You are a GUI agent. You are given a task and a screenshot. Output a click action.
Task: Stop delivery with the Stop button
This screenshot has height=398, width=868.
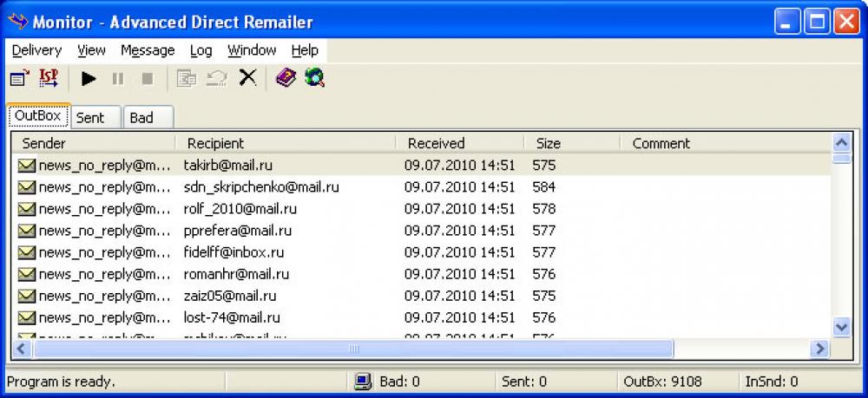(148, 79)
